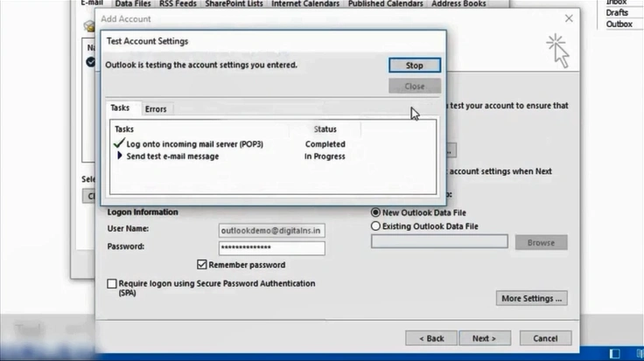
Task: Click the Password input field
Action: (271, 247)
